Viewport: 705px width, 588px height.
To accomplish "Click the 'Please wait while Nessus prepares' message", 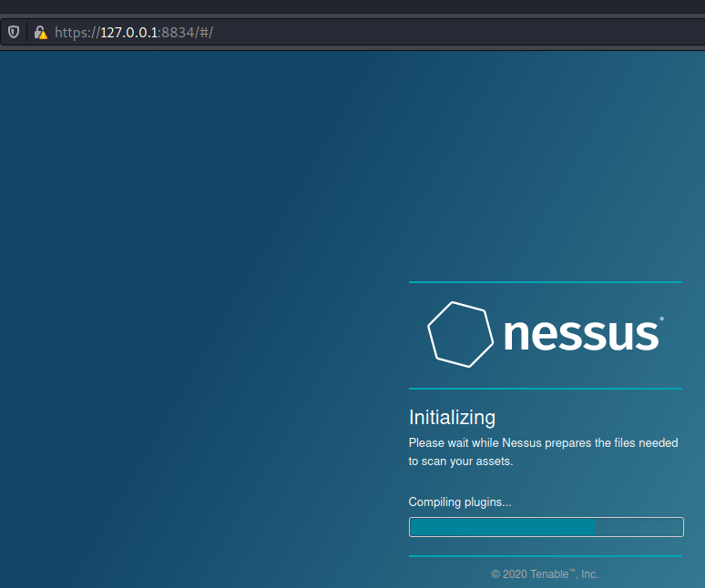I will coord(543,451).
